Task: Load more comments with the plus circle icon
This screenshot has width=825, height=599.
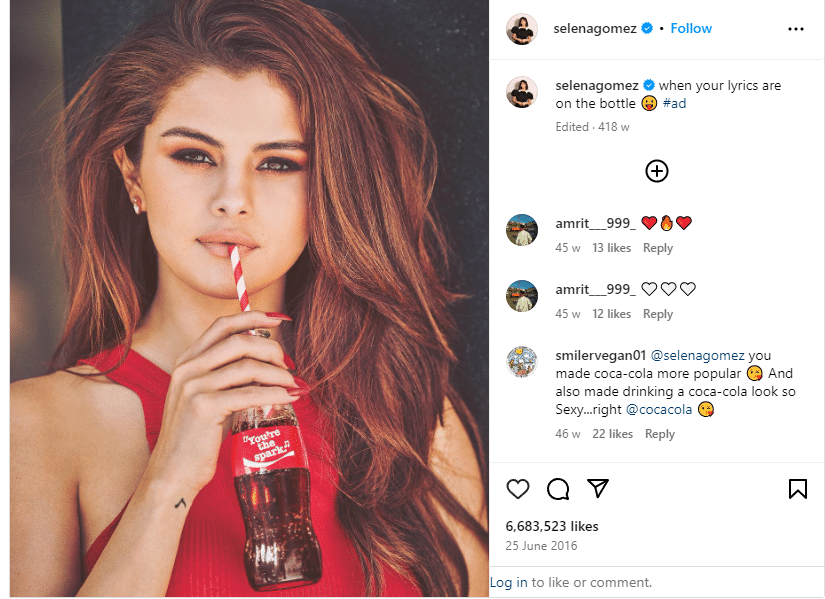Action: (657, 171)
